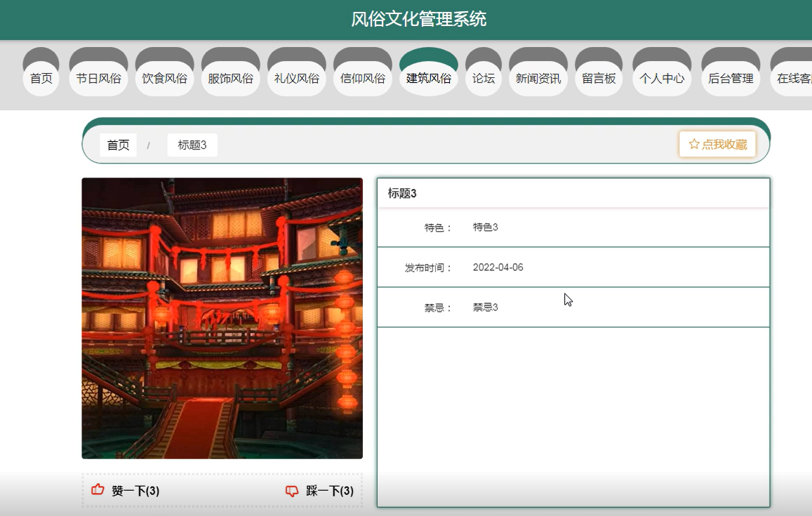Go to 新闻资讯 news section
The height and width of the screenshot is (516, 812).
(x=538, y=78)
